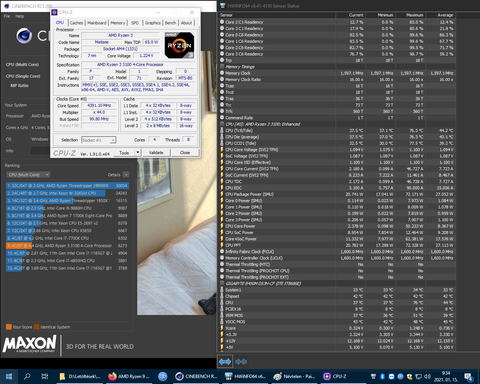This screenshot has height=384, width=480.
Task: Switch to CINEBENCH R taskbar item
Action: (x=196, y=377)
